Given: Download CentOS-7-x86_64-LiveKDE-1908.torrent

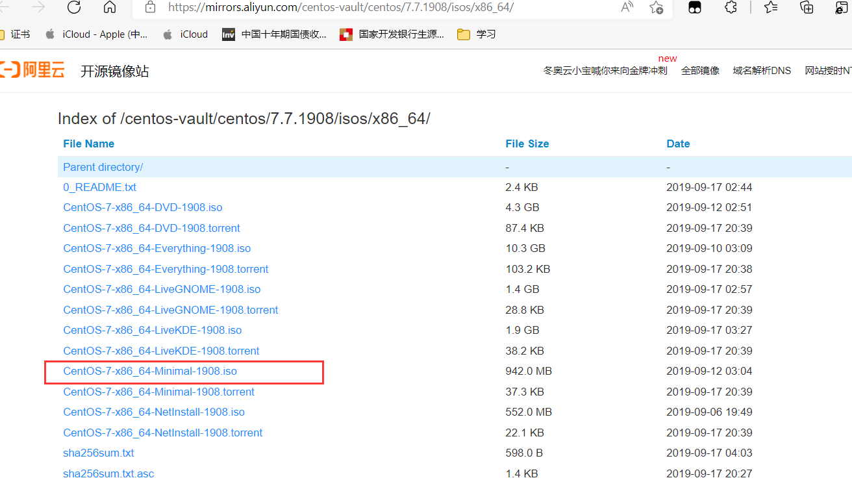Looking at the screenshot, I should coord(161,351).
